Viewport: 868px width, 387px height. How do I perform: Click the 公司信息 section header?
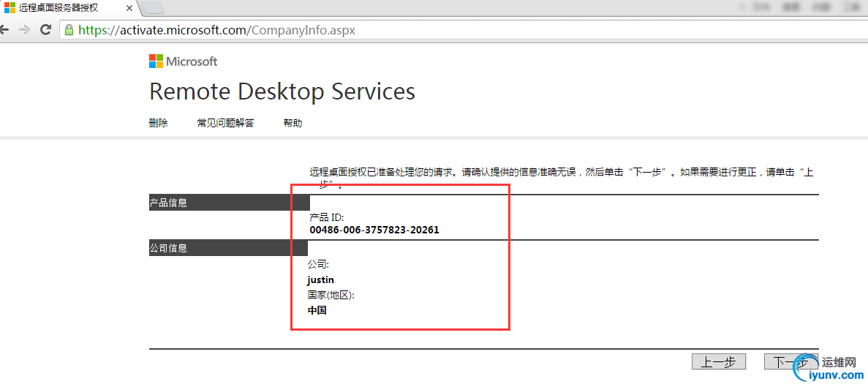pos(228,248)
